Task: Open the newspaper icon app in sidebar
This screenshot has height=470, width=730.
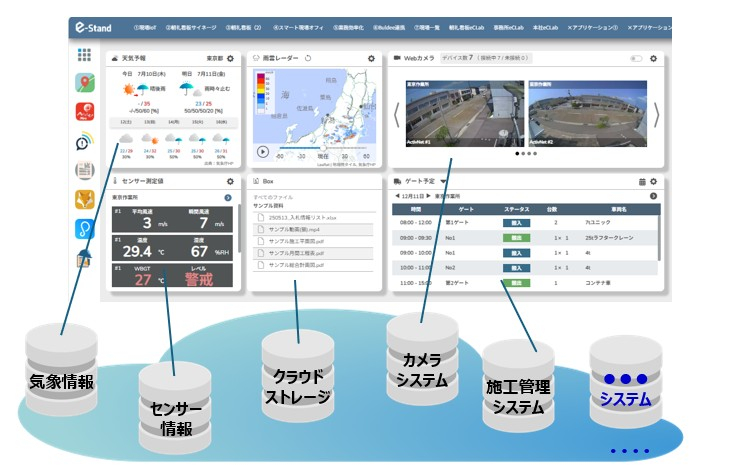Action: click(85, 170)
